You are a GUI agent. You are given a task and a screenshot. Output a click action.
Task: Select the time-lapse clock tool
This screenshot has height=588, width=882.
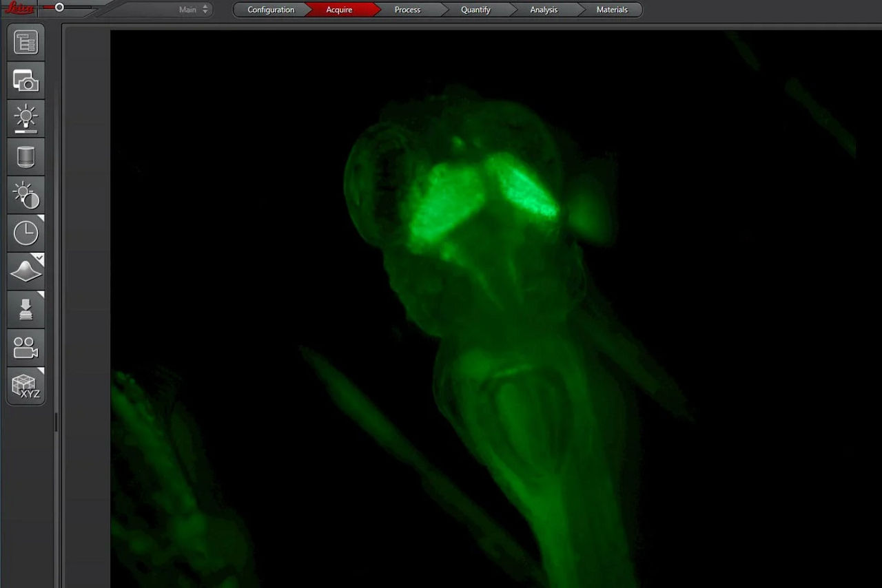[x=25, y=232]
